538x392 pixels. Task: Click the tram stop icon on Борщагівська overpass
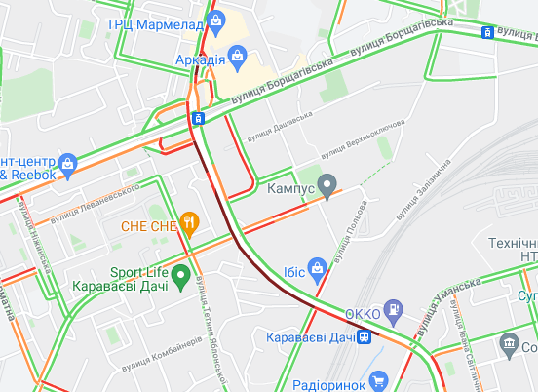pyautogui.click(x=198, y=118)
